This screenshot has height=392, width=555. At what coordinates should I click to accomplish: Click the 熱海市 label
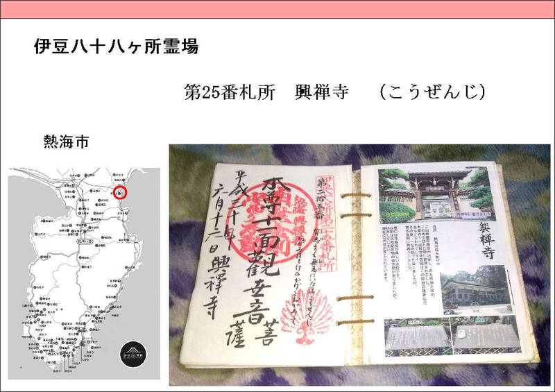tap(66, 142)
